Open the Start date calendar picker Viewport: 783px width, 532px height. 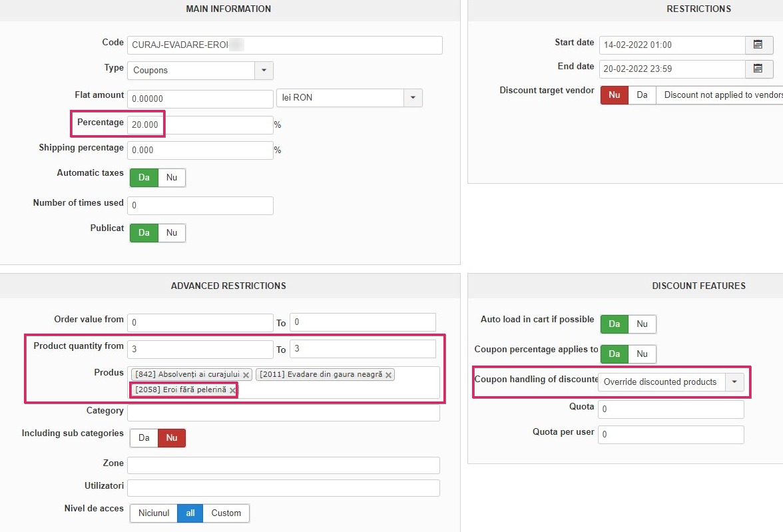tap(758, 45)
